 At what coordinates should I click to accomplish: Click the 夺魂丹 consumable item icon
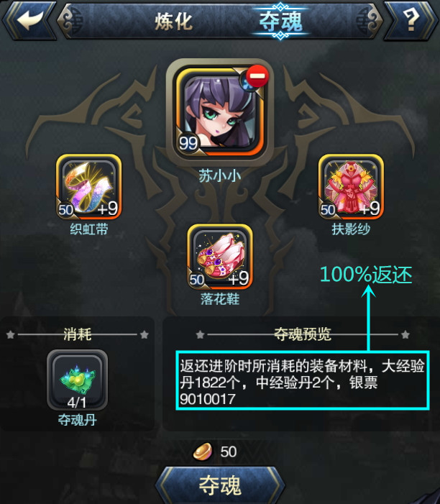click(77, 380)
